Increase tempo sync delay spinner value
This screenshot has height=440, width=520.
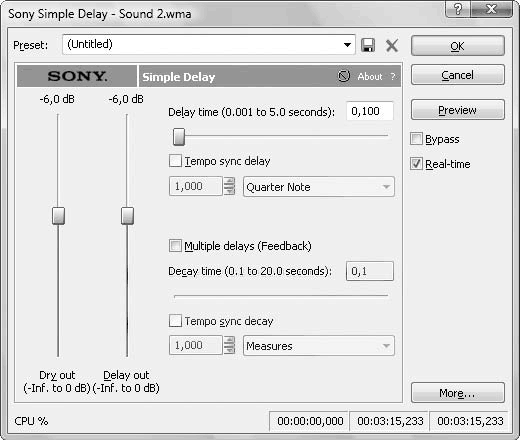point(229,181)
